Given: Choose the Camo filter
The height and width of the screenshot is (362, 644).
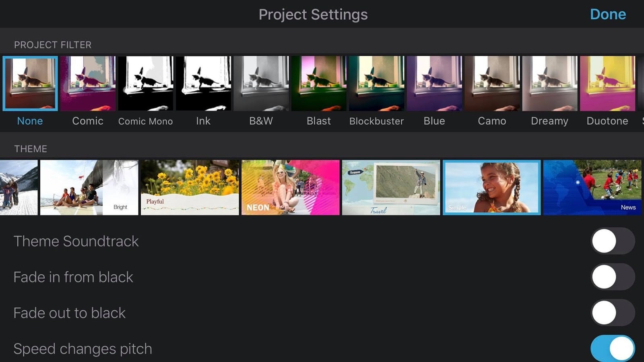Looking at the screenshot, I should pyautogui.click(x=492, y=83).
